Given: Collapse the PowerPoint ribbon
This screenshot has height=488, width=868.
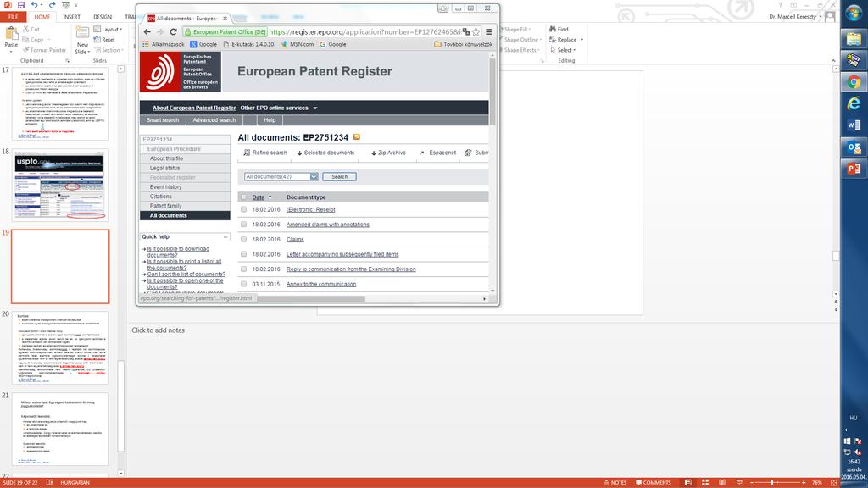Looking at the screenshot, I should pos(833,61).
